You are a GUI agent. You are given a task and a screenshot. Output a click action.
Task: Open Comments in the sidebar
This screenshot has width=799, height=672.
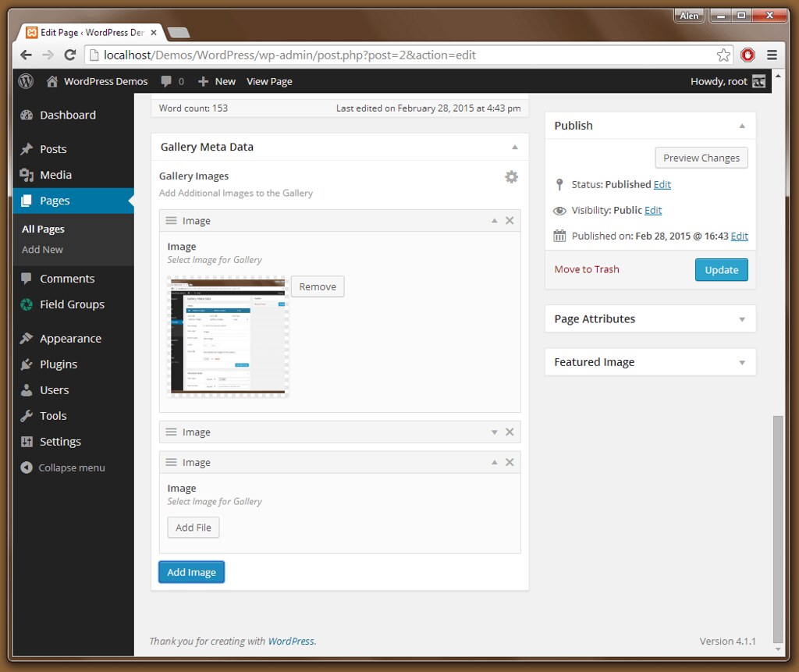click(x=67, y=279)
